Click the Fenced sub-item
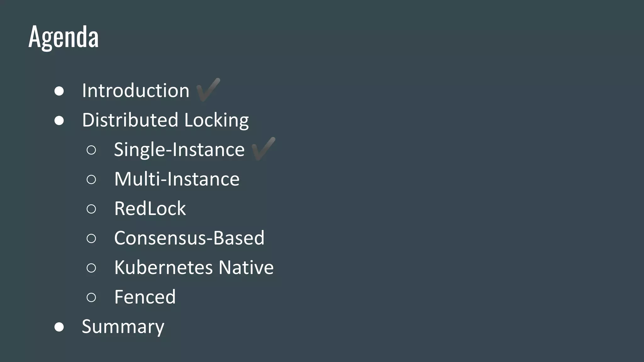644x362 pixels. coord(145,297)
